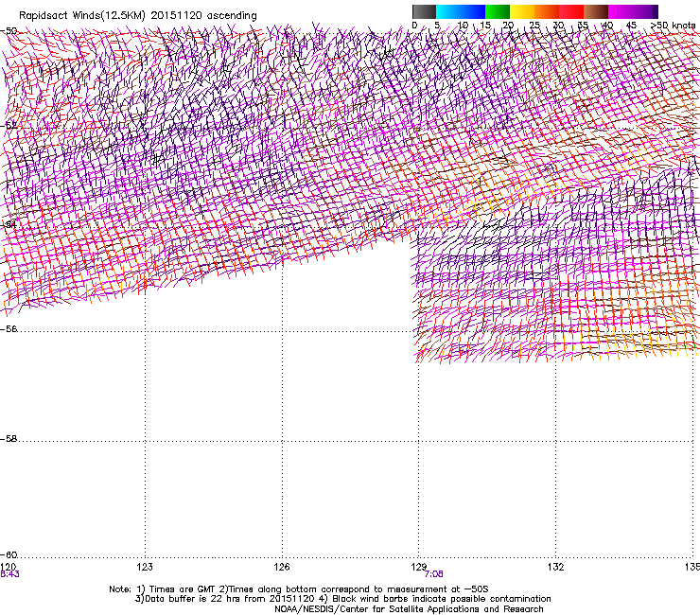The image size is (700, 615).
Task: Click the purple swath time "8:43"
Action: point(9,574)
